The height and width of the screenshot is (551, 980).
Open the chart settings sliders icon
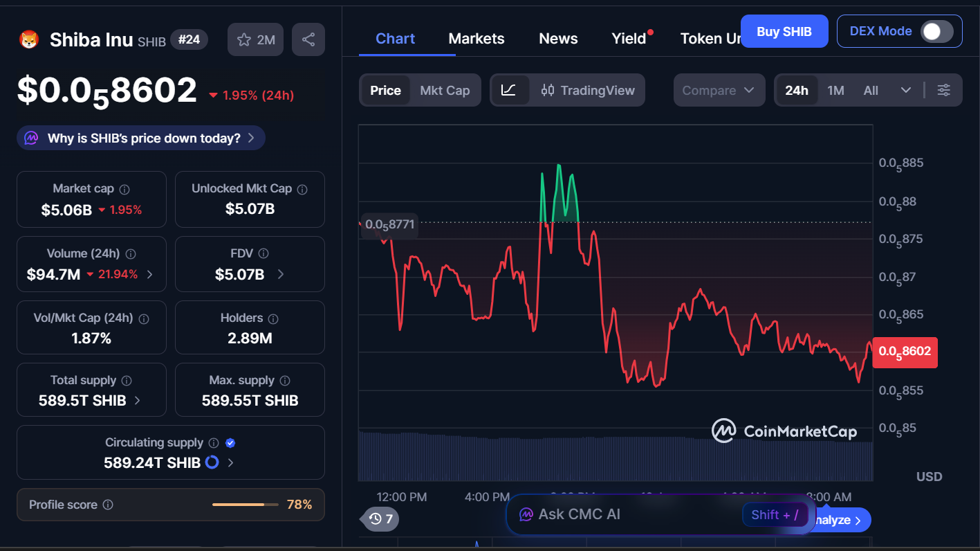(x=944, y=90)
